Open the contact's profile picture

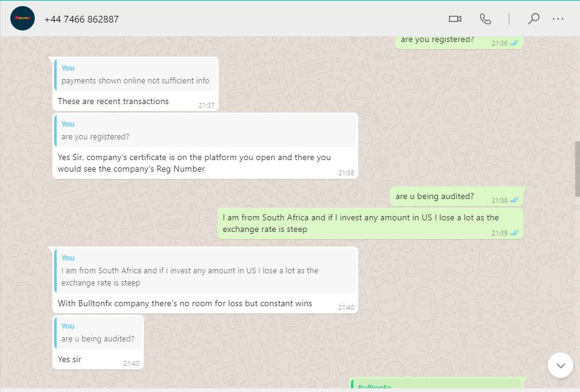pos(23,19)
